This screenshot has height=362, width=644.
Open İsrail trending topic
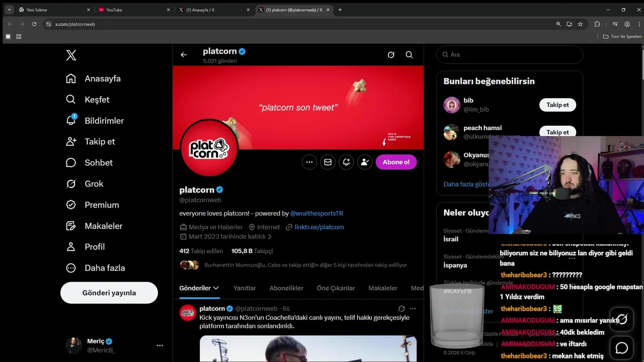coord(451,239)
